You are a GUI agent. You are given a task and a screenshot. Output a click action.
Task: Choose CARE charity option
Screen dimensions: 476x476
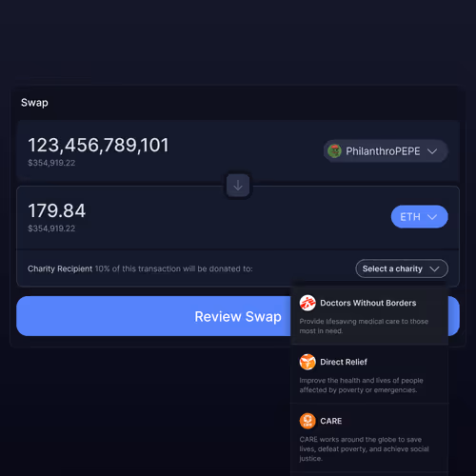[x=369, y=438]
